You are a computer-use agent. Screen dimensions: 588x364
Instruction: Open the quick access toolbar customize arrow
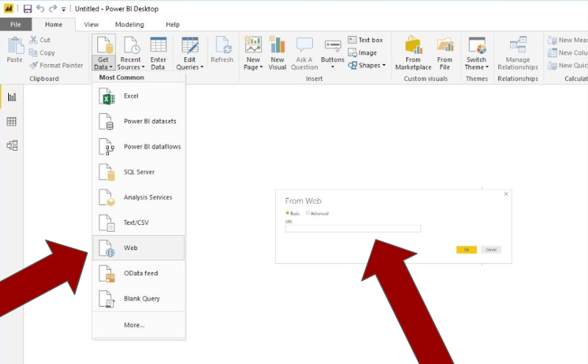pos(64,9)
